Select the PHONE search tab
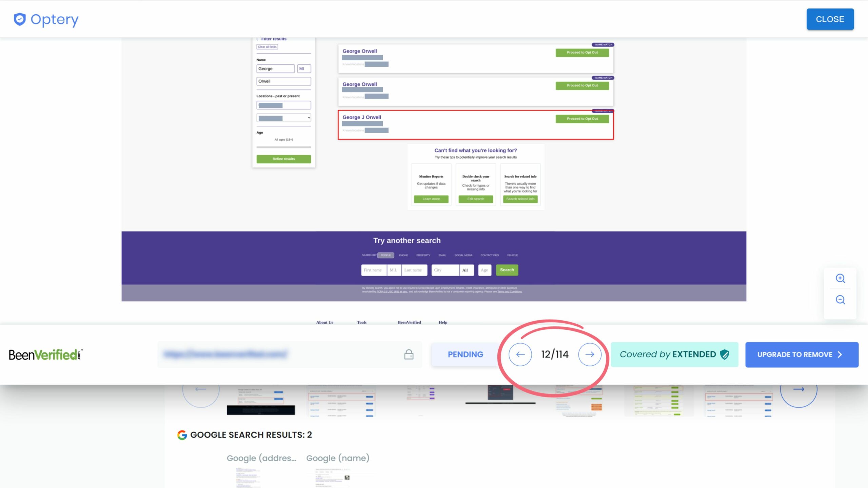This screenshot has width=868, height=488. (x=403, y=255)
